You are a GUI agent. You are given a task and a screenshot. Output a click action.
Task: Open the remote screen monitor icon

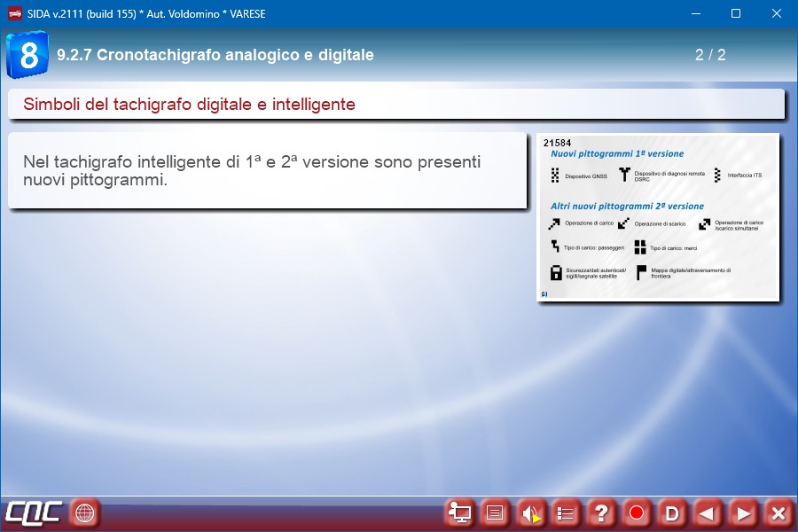click(x=459, y=512)
